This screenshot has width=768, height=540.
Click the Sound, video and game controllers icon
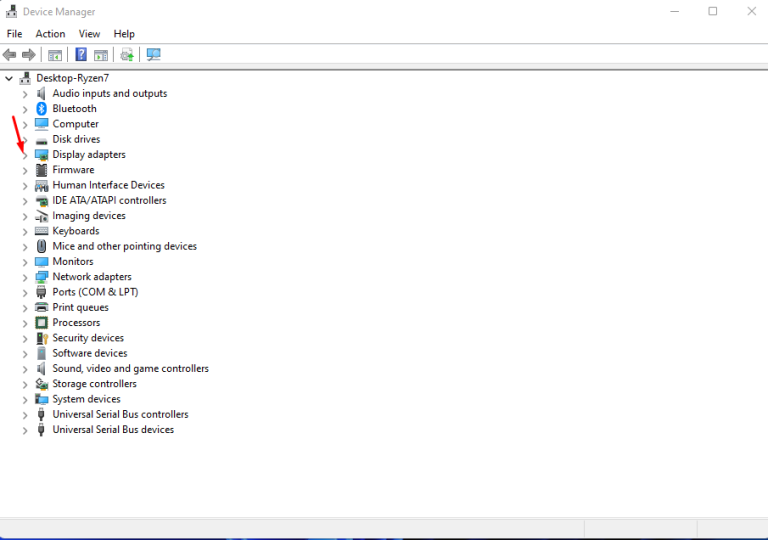click(x=41, y=368)
